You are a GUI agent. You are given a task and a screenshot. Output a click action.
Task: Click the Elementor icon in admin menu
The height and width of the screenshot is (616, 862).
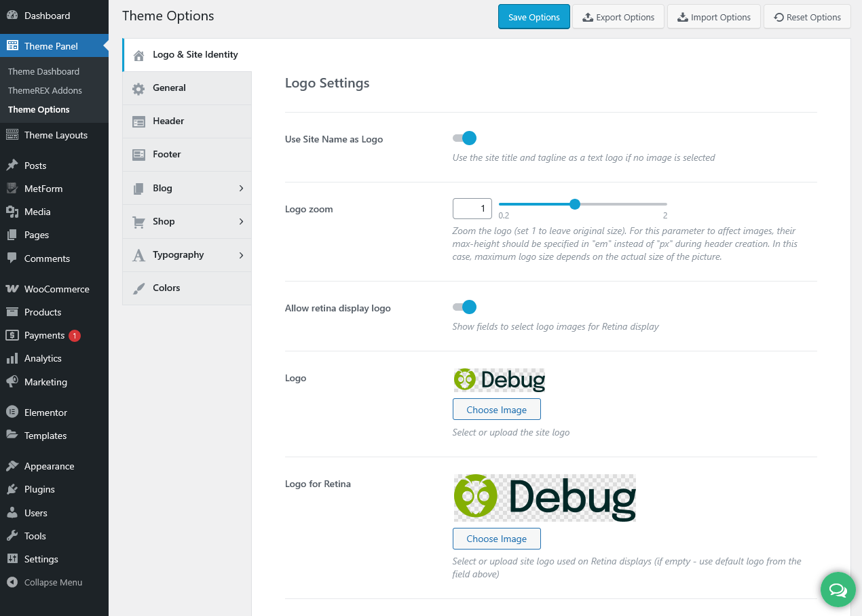(x=12, y=412)
